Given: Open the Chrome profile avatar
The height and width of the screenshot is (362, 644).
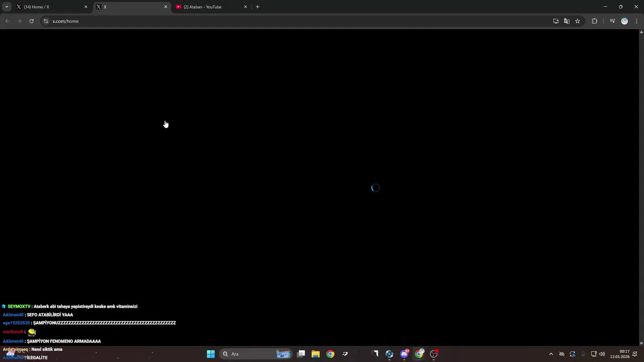Looking at the screenshot, I should 624,21.
